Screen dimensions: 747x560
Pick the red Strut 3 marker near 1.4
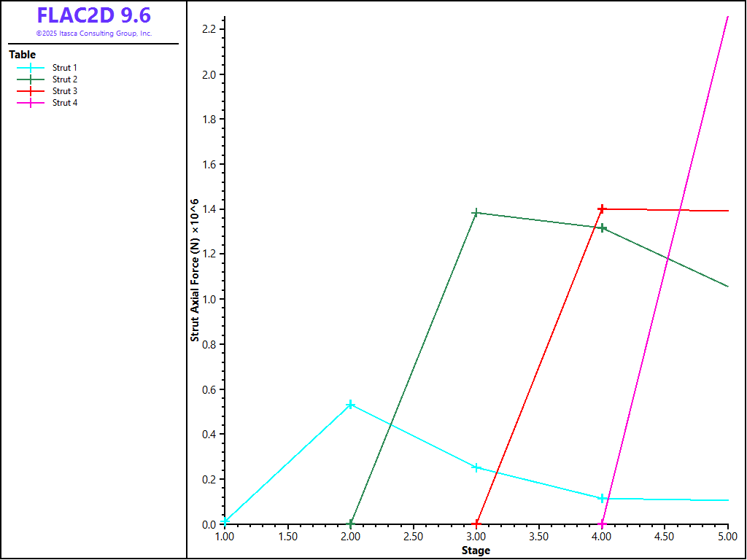coord(602,209)
